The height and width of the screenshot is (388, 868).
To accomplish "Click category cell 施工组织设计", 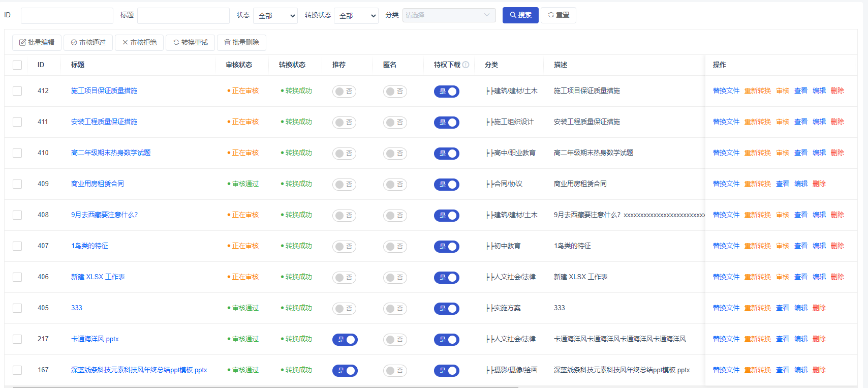I will [x=510, y=122].
